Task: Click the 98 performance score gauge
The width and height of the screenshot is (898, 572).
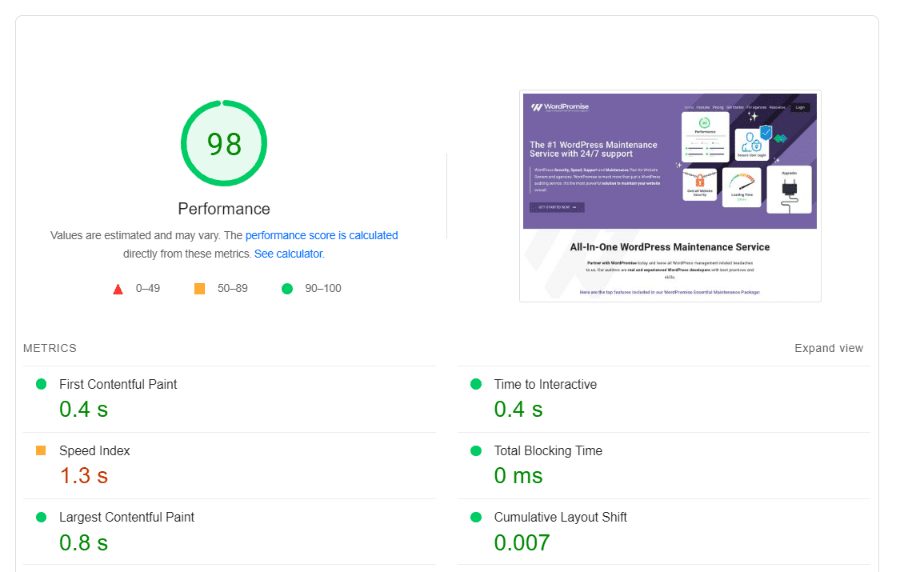Action: click(224, 143)
